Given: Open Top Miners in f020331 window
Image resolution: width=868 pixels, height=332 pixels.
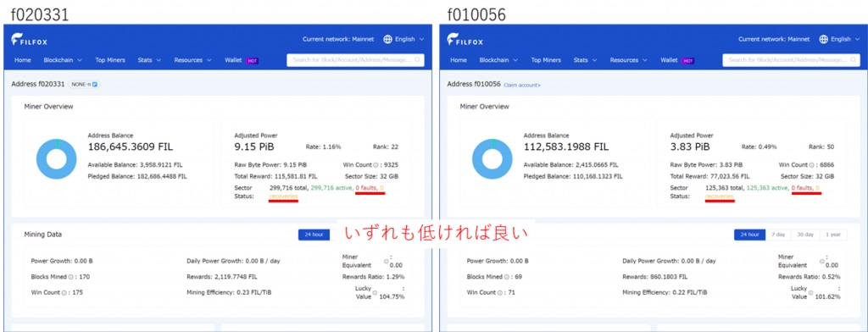Looking at the screenshot, I should point(110,60).
